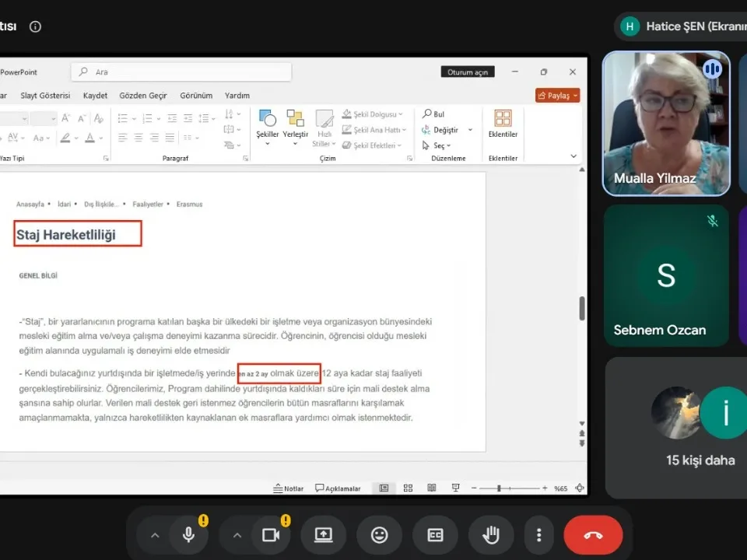Apply the font color

[x=89, y=138]
